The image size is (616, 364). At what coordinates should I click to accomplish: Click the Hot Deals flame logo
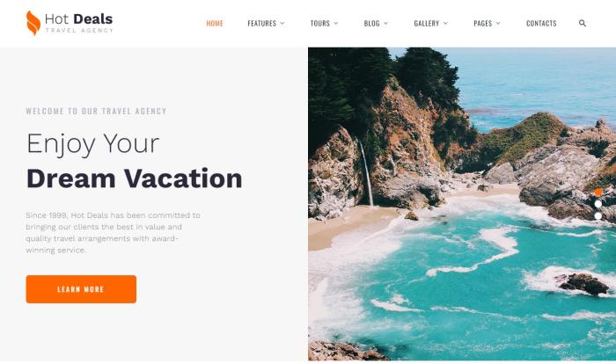click(x=33, y=23)
